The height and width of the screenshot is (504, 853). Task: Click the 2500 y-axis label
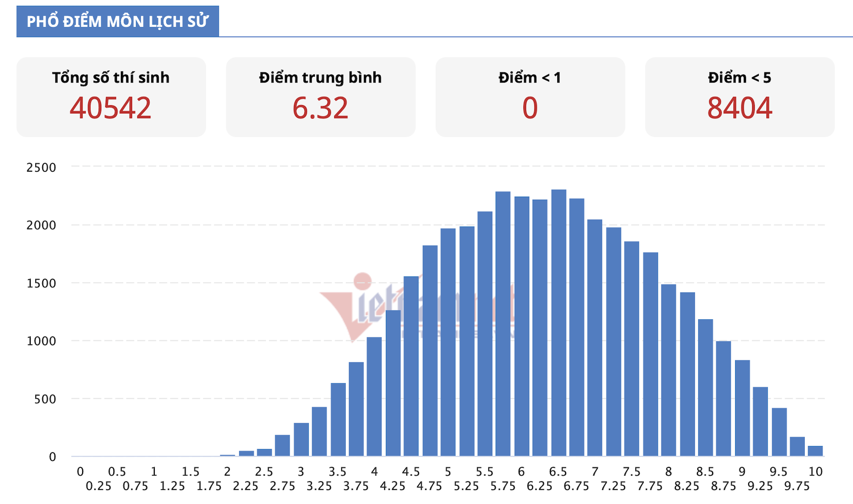click(41, 168)
